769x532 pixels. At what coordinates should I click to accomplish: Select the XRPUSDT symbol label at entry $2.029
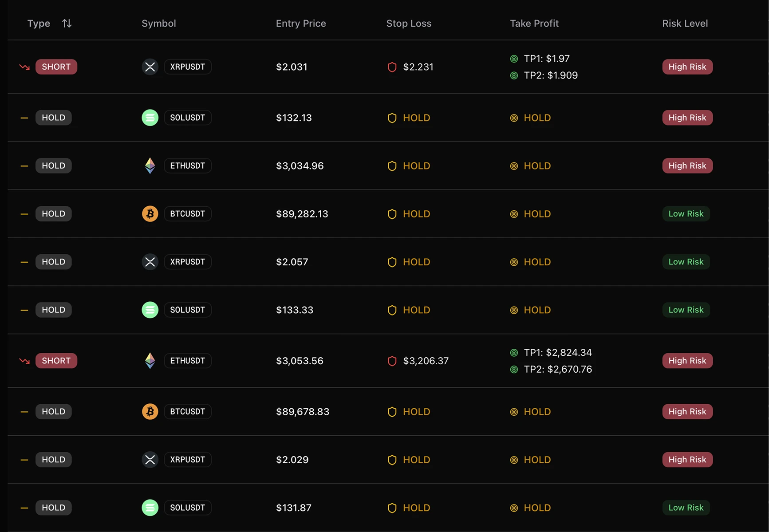tap(187, 459)
